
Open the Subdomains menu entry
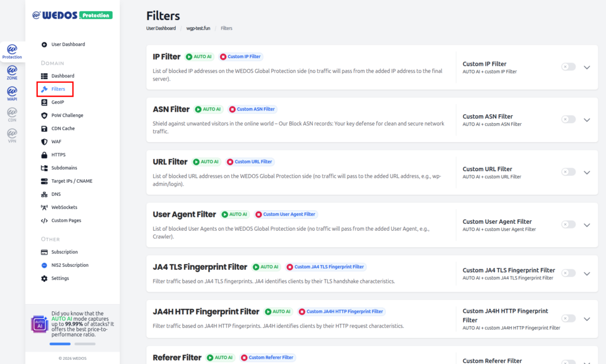point(64,168)
